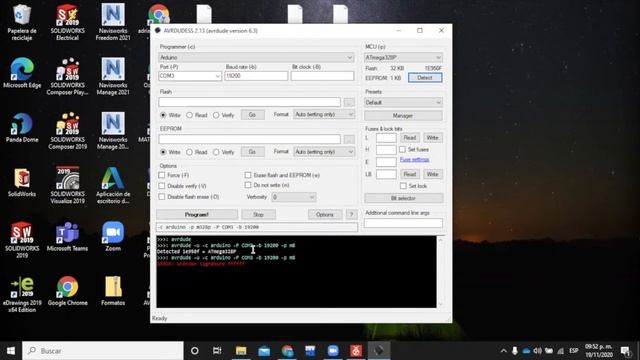Switch to Zoom in taskbar
640x360 pixels.
(333, 351)
